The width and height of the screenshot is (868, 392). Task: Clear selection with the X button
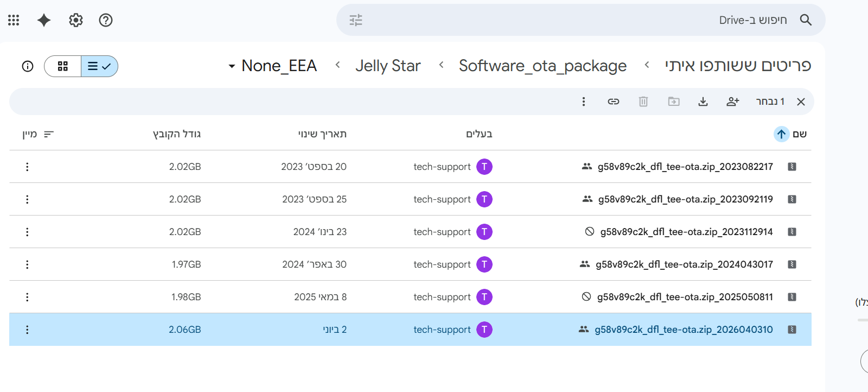pos(801,102)
